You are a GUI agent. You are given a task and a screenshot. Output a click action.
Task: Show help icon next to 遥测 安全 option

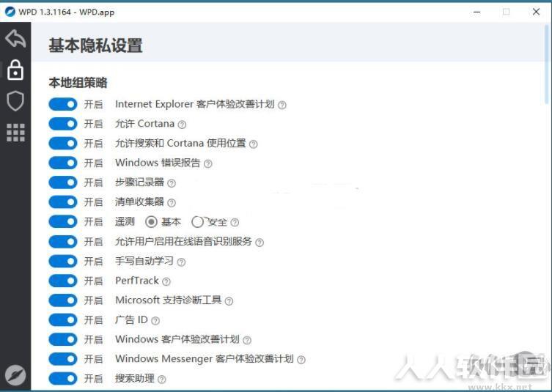(235, 223)
